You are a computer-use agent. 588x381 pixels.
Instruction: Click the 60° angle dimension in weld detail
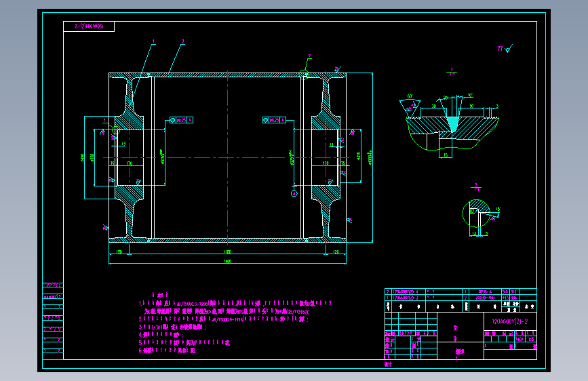coord(410,96)
